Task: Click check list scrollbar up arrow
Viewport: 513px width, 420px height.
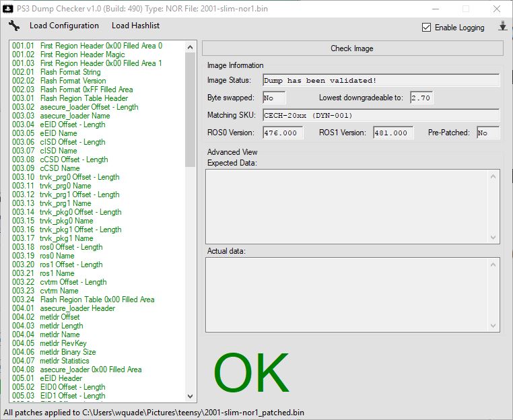Action: tap(190, 47)
